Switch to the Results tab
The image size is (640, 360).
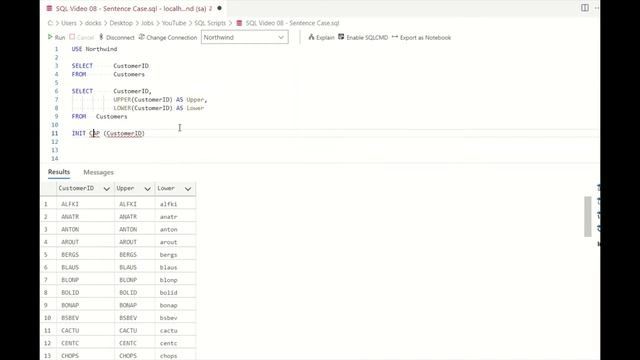(59, 172)
